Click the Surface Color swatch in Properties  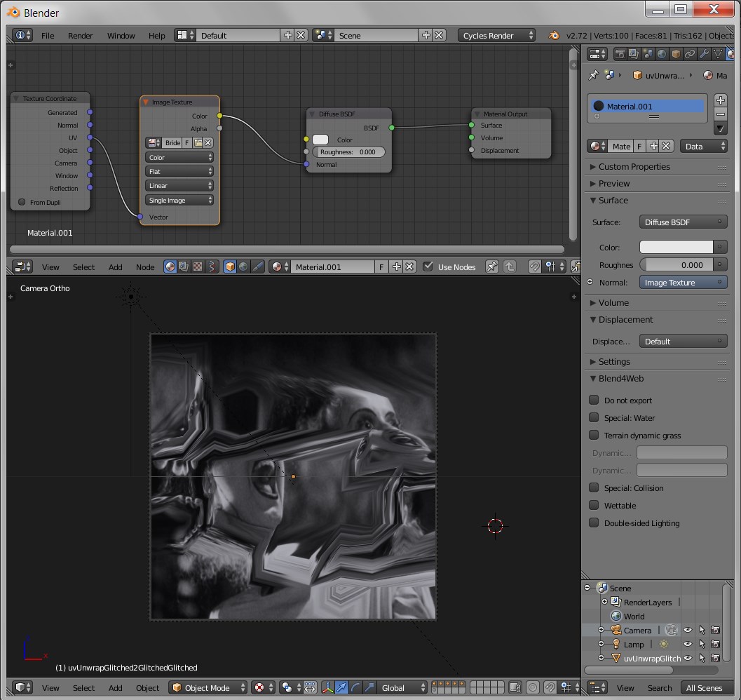tap(677, 247)
